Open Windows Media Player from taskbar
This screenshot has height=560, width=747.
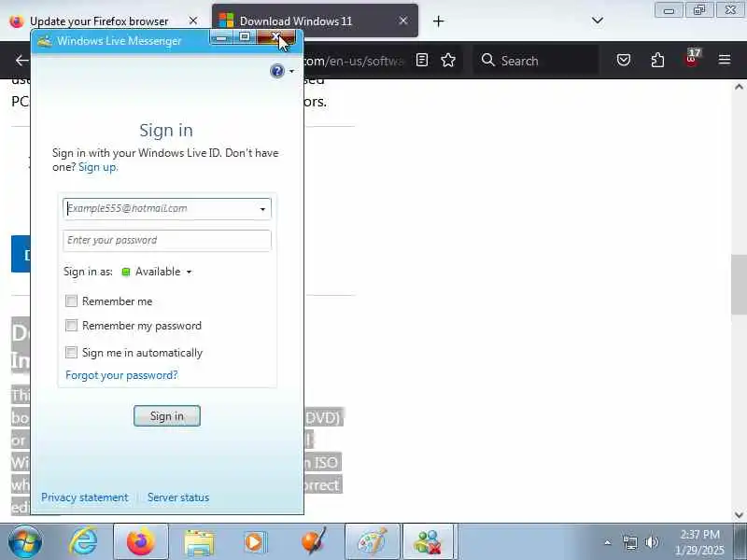click(x=255, y=542)
